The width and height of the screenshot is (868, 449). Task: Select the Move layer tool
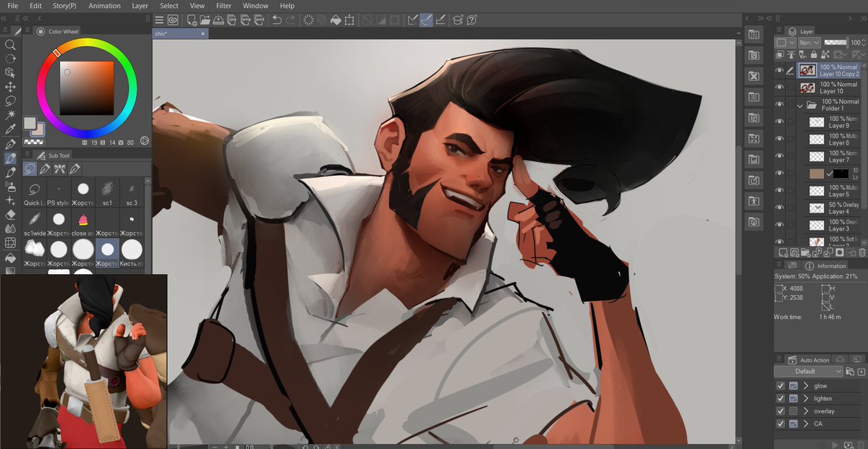coord(10,87)
